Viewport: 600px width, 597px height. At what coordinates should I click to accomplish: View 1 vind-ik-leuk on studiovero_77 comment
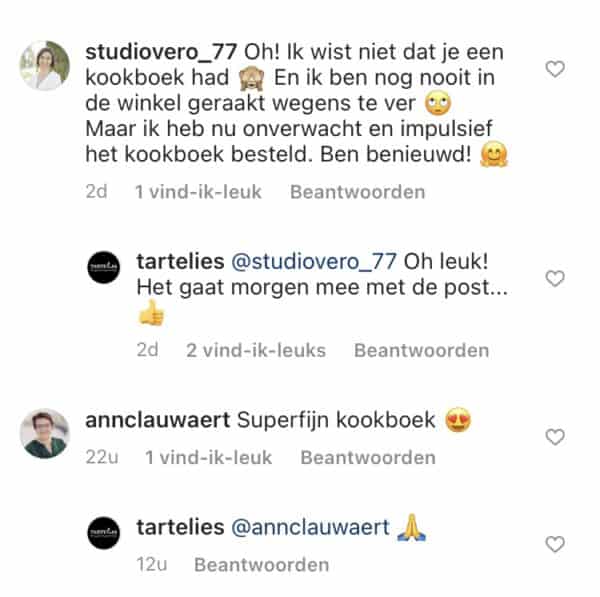[x=198, y=192]
